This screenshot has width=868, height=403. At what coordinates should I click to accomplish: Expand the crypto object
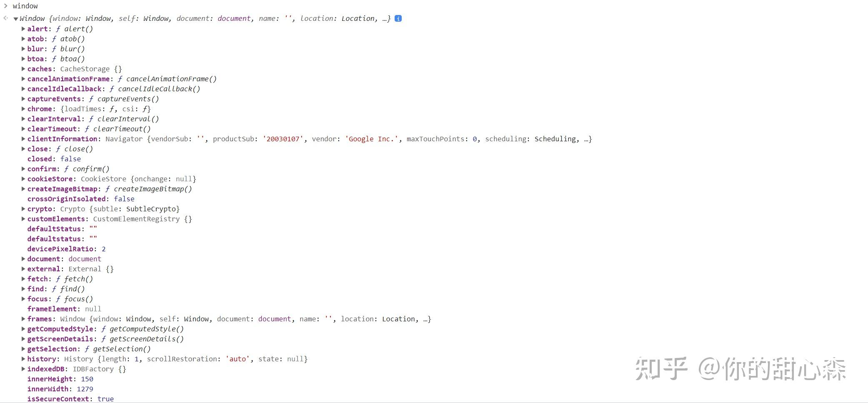[x=23, y=209]
